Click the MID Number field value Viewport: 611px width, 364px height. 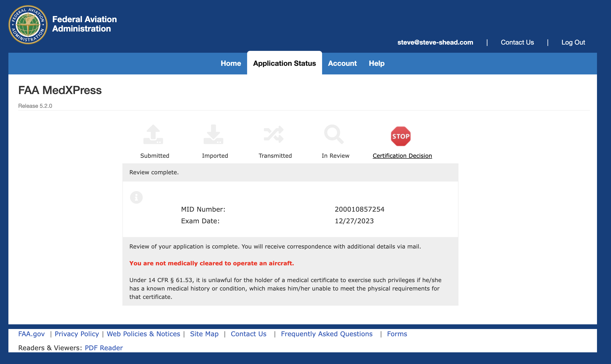click(x=360, y=209)
